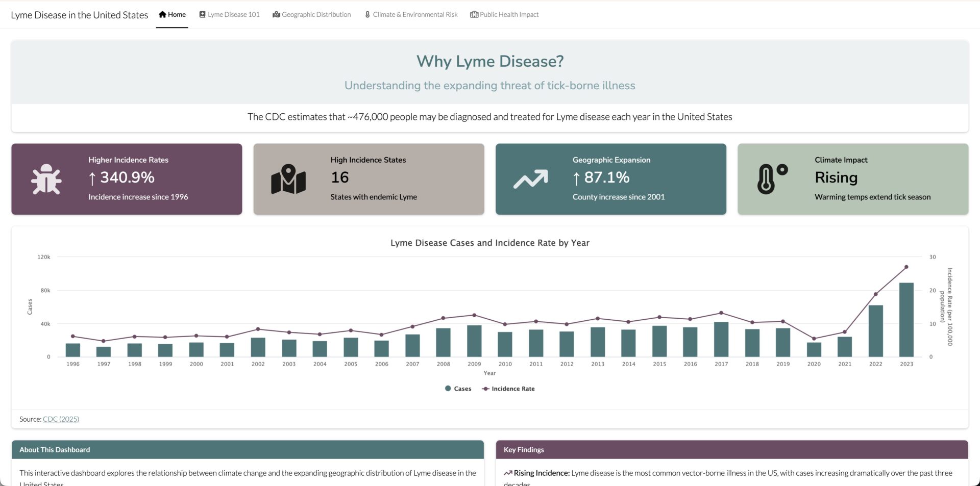Image resolution: width=980 pixels, height=486 pixels.
Task: Click the tick bug icon on Higher Incidence Rates card
Action: point(46,180)
